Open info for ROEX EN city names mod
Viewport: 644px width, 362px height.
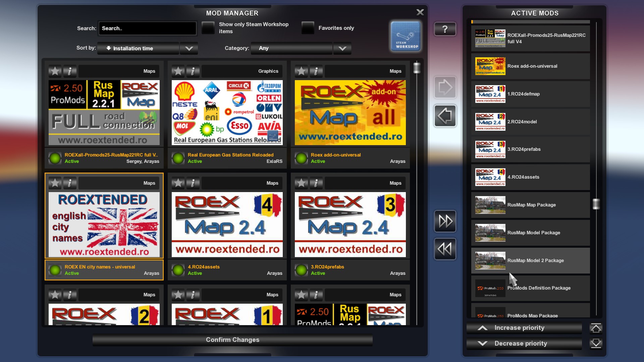[x=70, y=183]
